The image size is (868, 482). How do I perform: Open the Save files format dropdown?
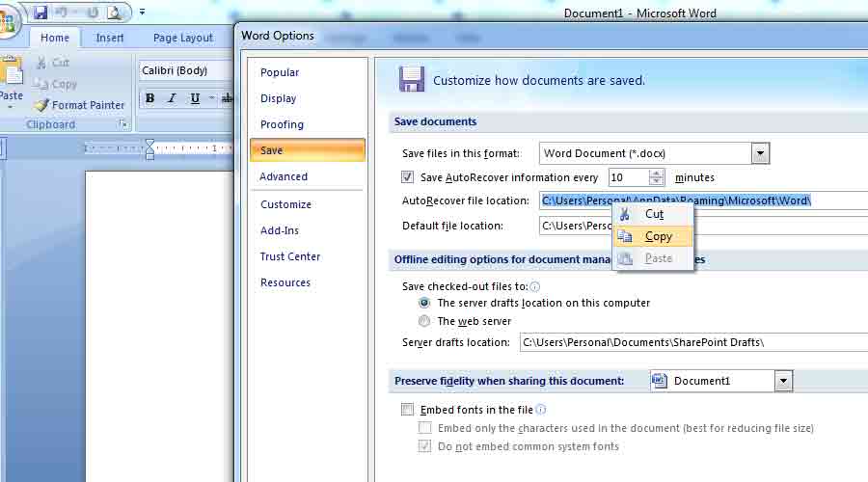click(x=760, y=153)
